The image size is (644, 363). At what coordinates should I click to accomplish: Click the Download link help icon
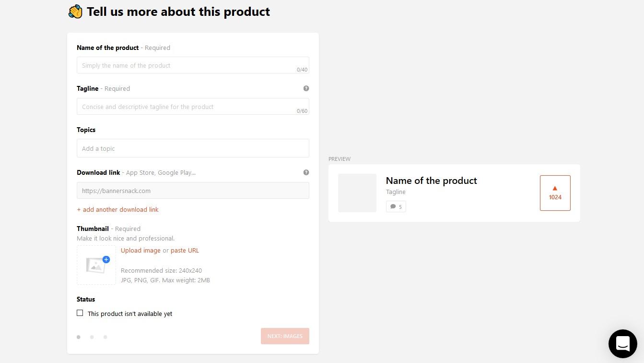point(306,172)
